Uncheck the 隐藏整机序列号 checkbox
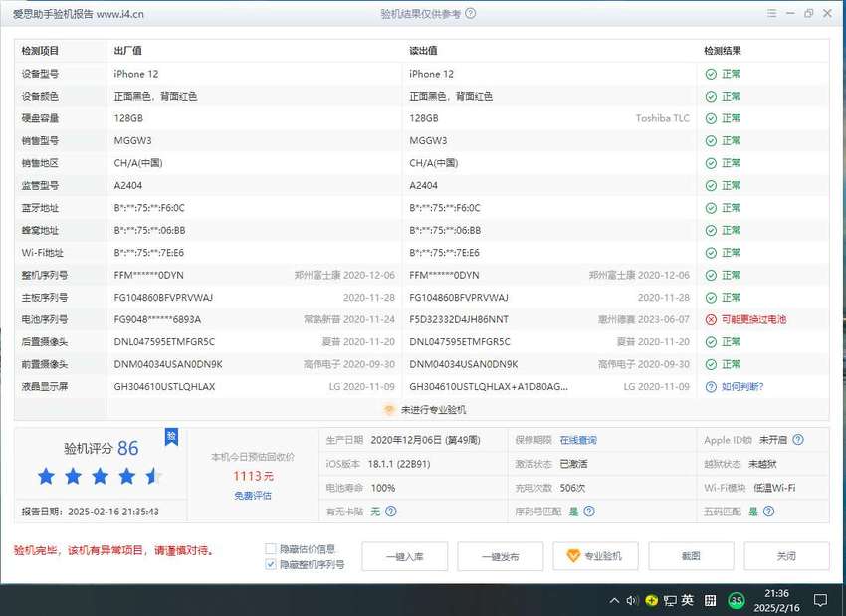The height and width of the screenshot is (616, 846). point(271,565)
